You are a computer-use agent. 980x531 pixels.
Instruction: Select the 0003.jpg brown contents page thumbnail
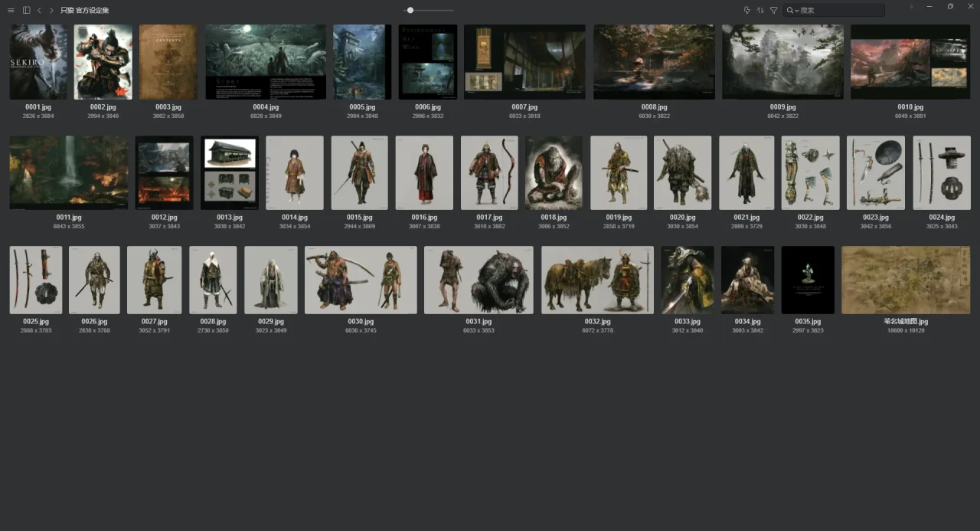[168, 62]
